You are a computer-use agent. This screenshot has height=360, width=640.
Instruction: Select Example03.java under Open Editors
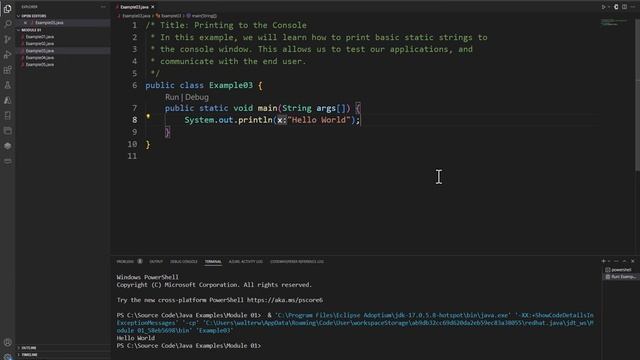pos(49,23)
